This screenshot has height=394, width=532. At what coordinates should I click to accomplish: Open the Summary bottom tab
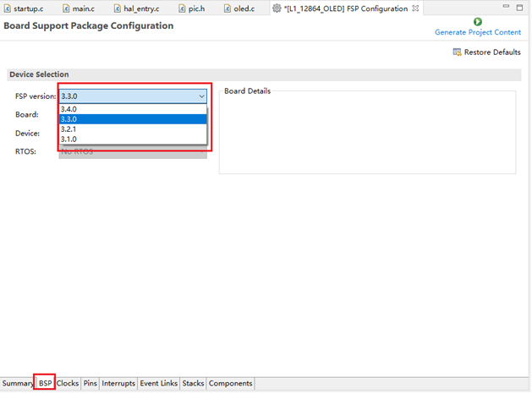17,384
